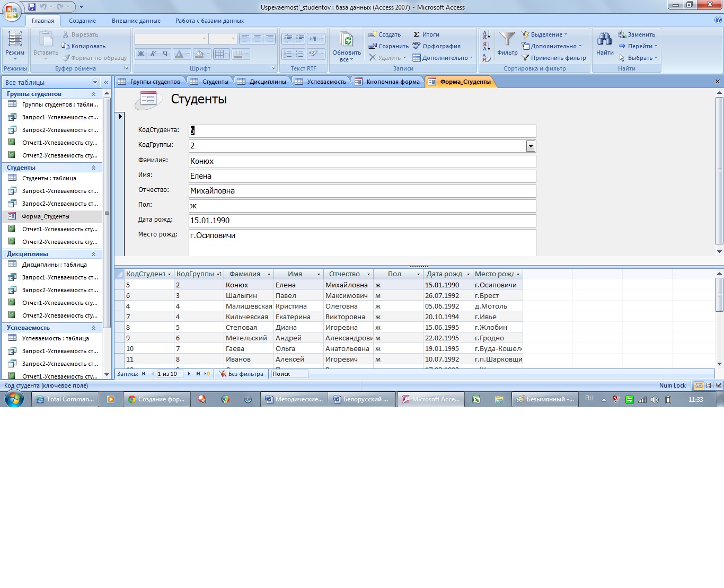The image size is (724, 588).
Task: Click Применить фильтр toggle
Action: pyautogui.click(x=554, y=58)
